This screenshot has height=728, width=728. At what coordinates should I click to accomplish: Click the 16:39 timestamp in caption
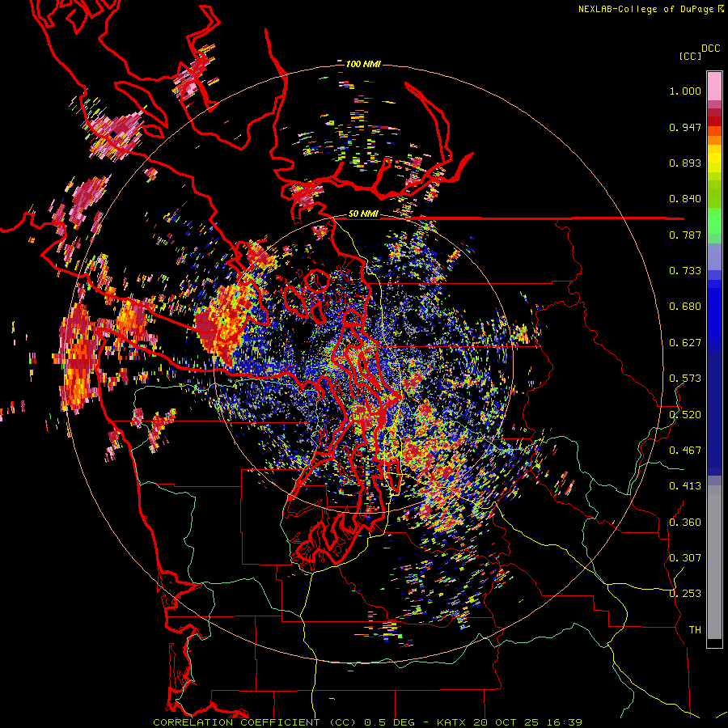565,722
